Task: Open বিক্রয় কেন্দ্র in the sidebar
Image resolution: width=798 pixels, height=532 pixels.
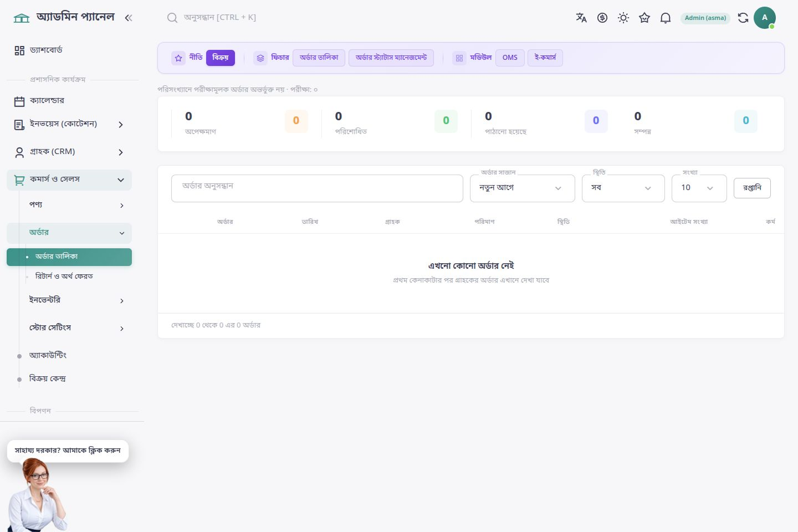Action: click(69, 378)
